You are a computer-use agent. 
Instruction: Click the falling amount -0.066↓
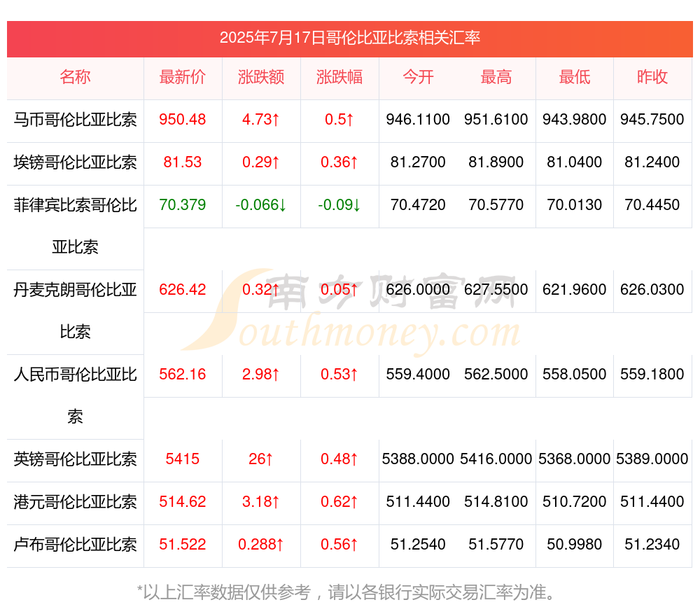point(261,204)
